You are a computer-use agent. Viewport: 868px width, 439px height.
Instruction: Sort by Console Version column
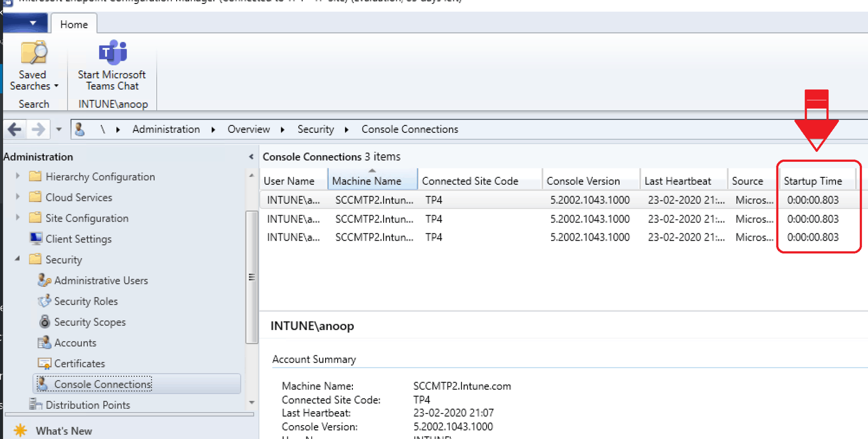tap(592, 180)
